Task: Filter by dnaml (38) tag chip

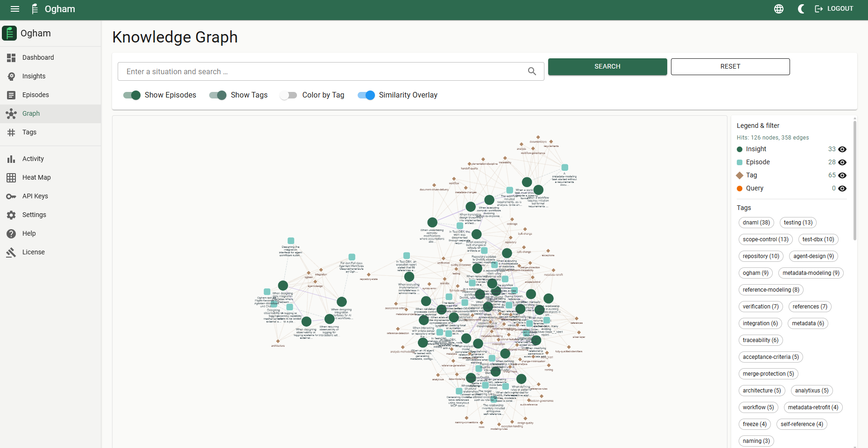Action: tap(756, 223)
